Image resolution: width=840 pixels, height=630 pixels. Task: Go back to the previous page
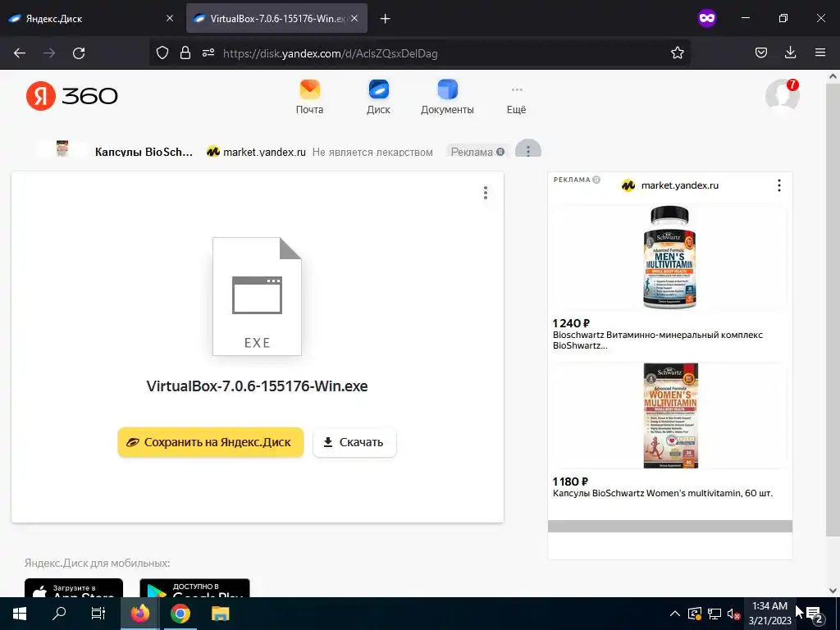(x=20, y=53)
